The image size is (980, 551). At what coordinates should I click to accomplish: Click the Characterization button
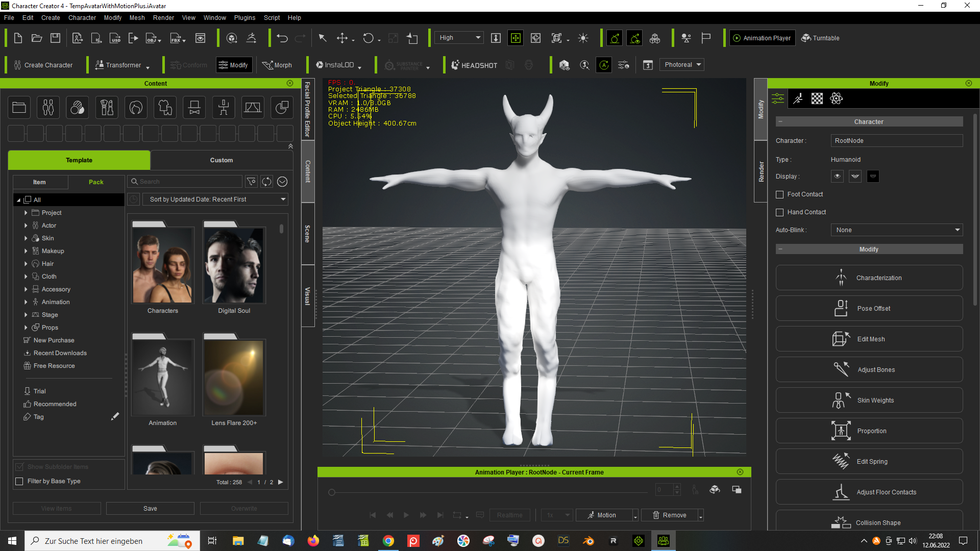coord(869,278)
